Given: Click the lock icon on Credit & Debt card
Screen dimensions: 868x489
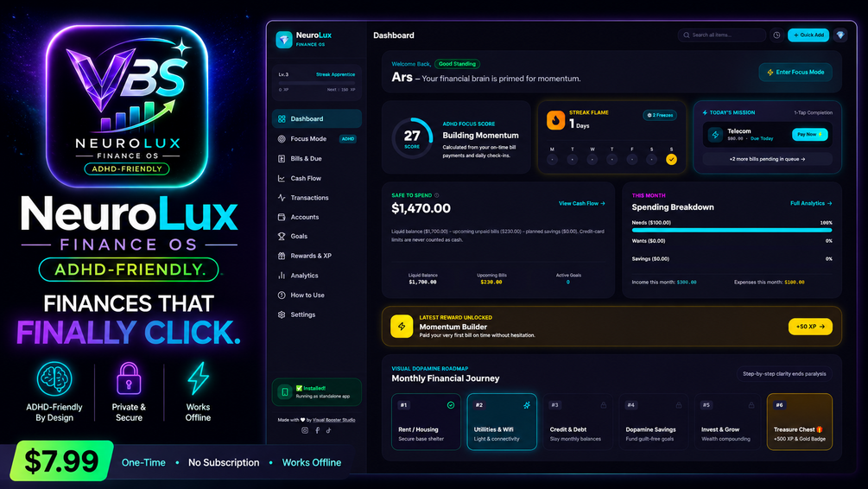Looking at the screenshot, I should pos(604,405).
